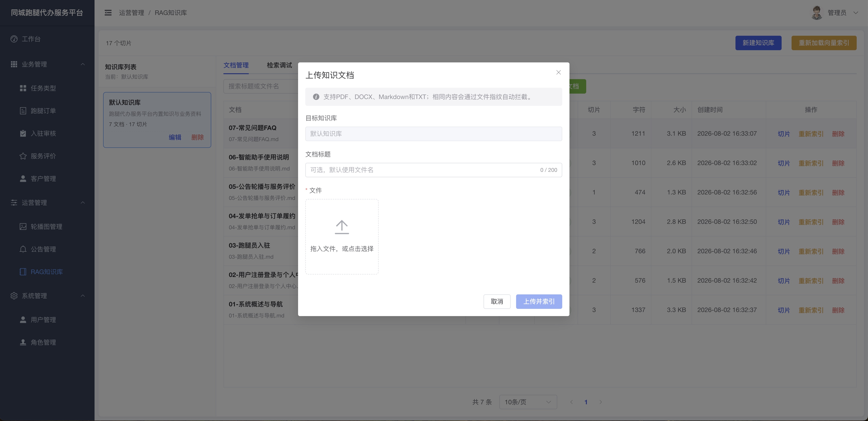
Task: Click the 06-智能助手使用说明.md file name
Action: click(x=259, y=169)
